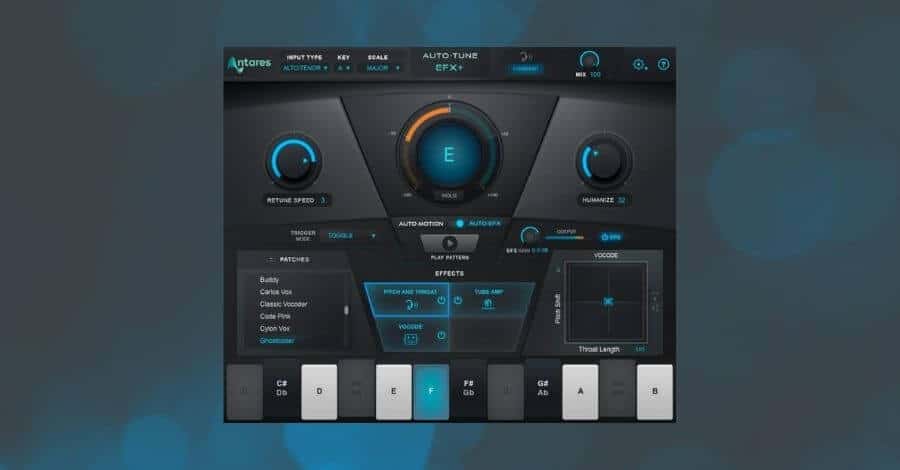This screenshot has height=470, width=900.
Task: Select the Tube Amp effect icon
Action: coord(488,304)
